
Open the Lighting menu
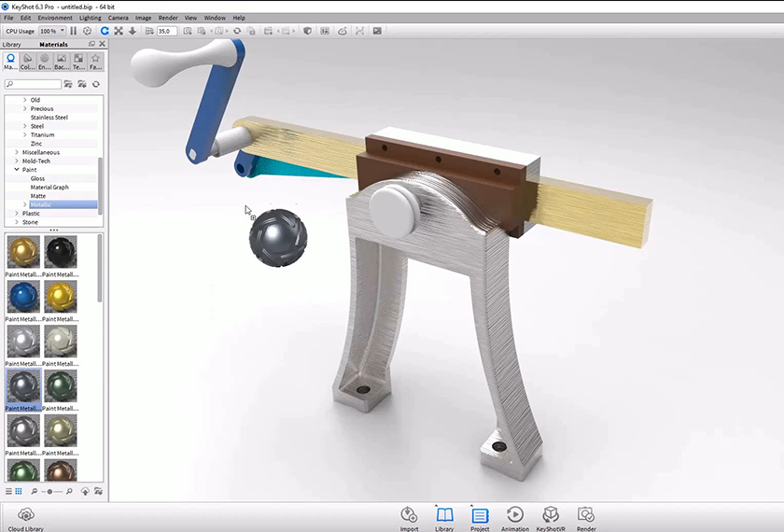[91, 18]
